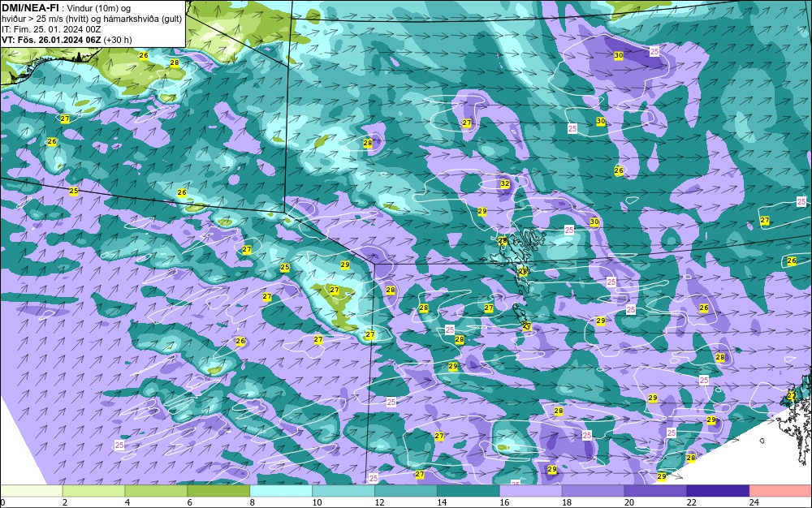The width and height of the screenshot is (812, 508).
Task: Click valid time 'VT: Fös. 26.01.2024 06Z'
Action: click(52, 40)
